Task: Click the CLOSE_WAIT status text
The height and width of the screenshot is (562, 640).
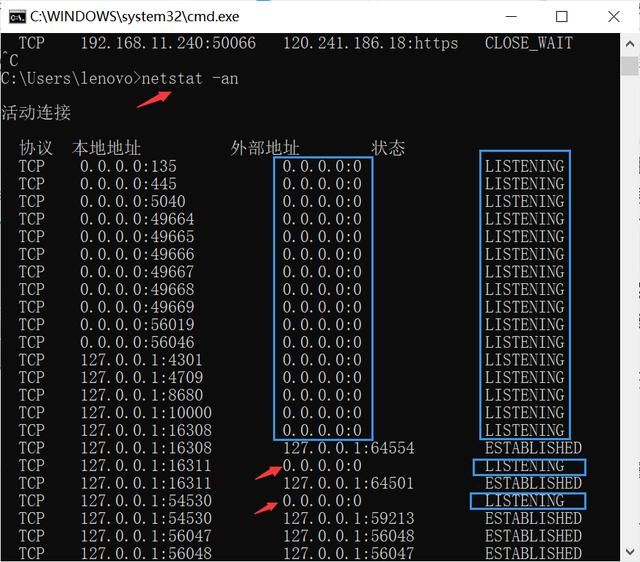Action: (x=529, y=43)
